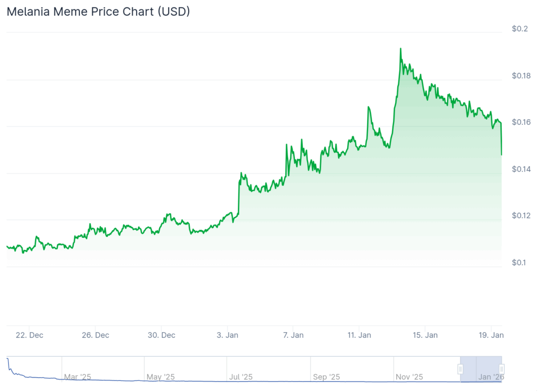Click the $0.16 price axis label
Viewport: 538px width, 392px height.
(521, 122)
